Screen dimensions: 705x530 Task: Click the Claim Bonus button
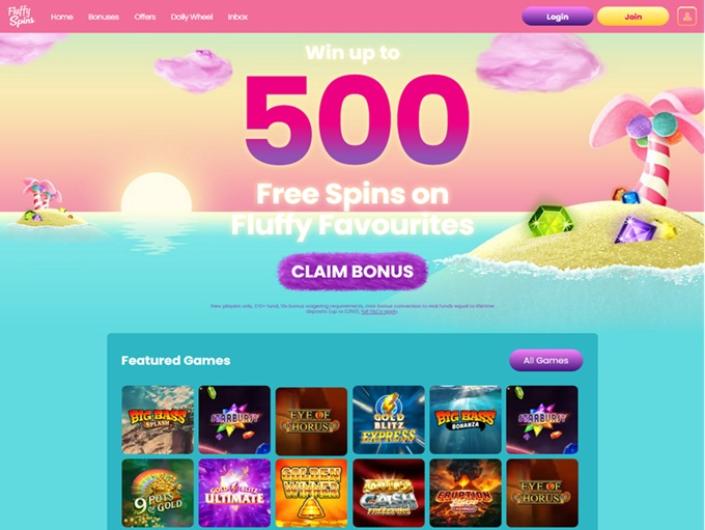tap(352, 271)
